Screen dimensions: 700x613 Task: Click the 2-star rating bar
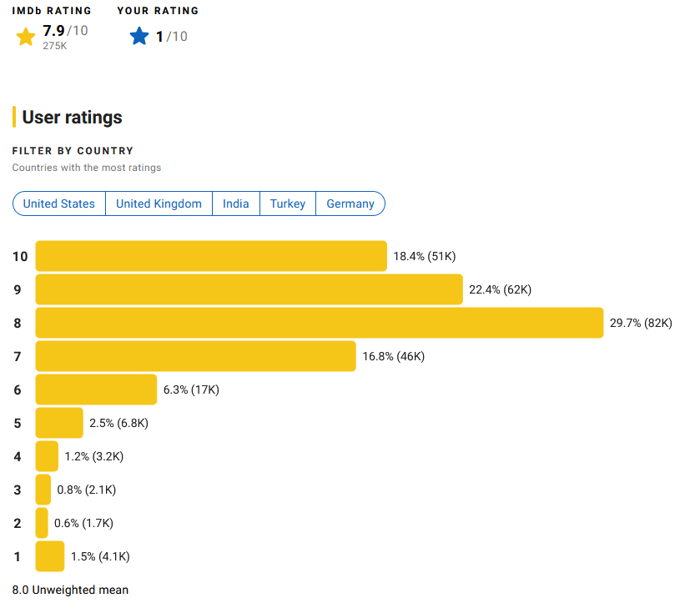(x=42, y=523)
